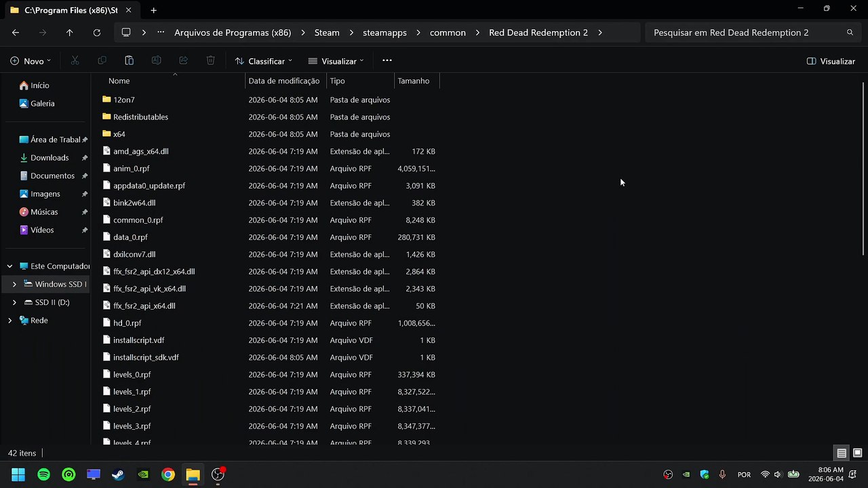868x488 pixels.
Task: Switch to details view in status bar
Action: [842, 453]
